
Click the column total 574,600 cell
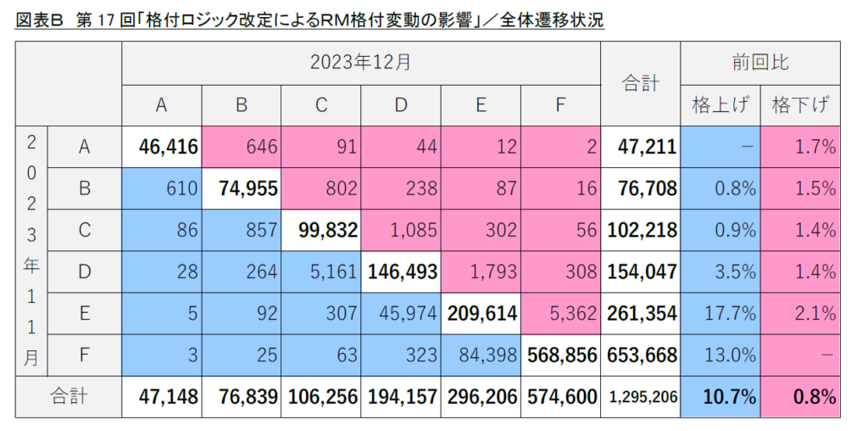(x=560, y=396)
